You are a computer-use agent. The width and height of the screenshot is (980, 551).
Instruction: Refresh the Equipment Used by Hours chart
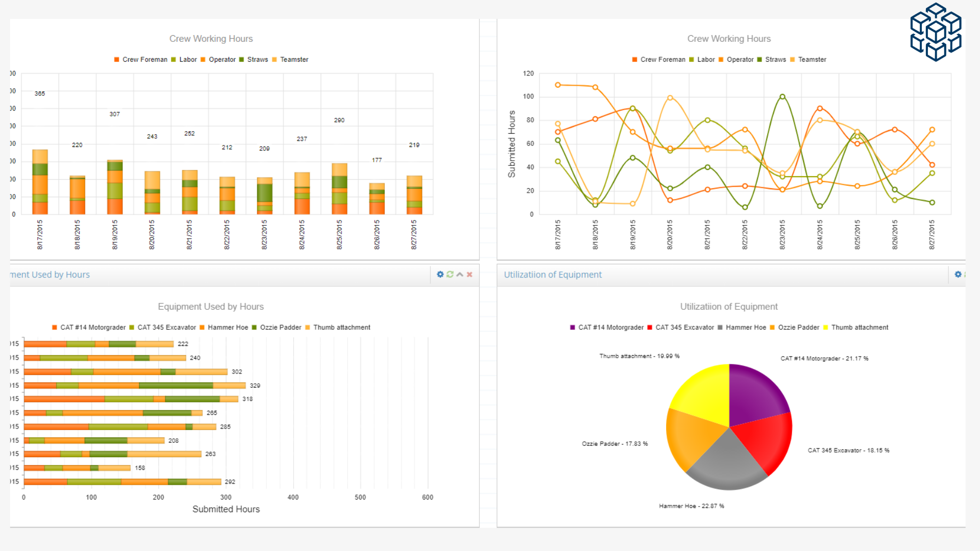tap(450, 274)
